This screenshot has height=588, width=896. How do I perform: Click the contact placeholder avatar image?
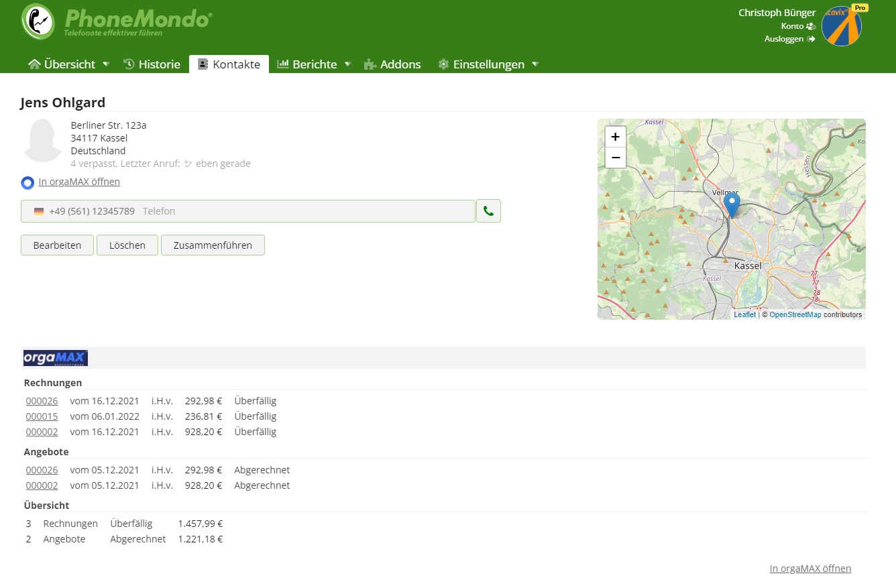click(43, 141)
